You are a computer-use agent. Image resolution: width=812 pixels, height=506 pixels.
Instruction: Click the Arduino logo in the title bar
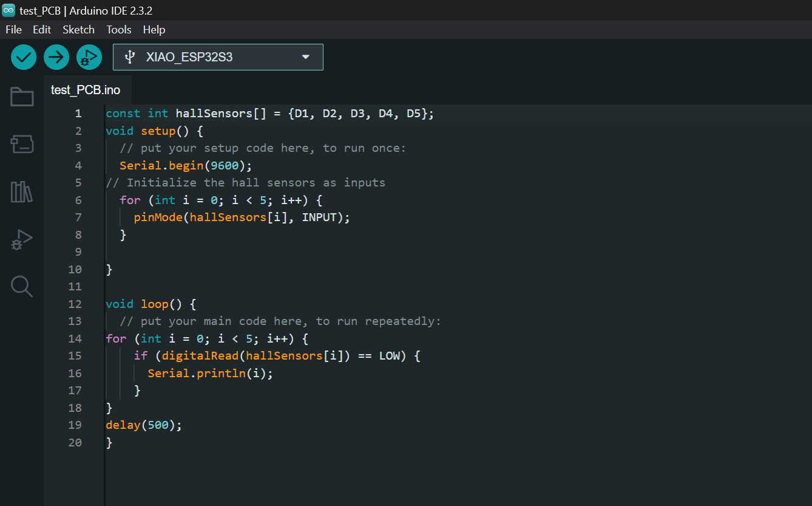pos(8,10)
